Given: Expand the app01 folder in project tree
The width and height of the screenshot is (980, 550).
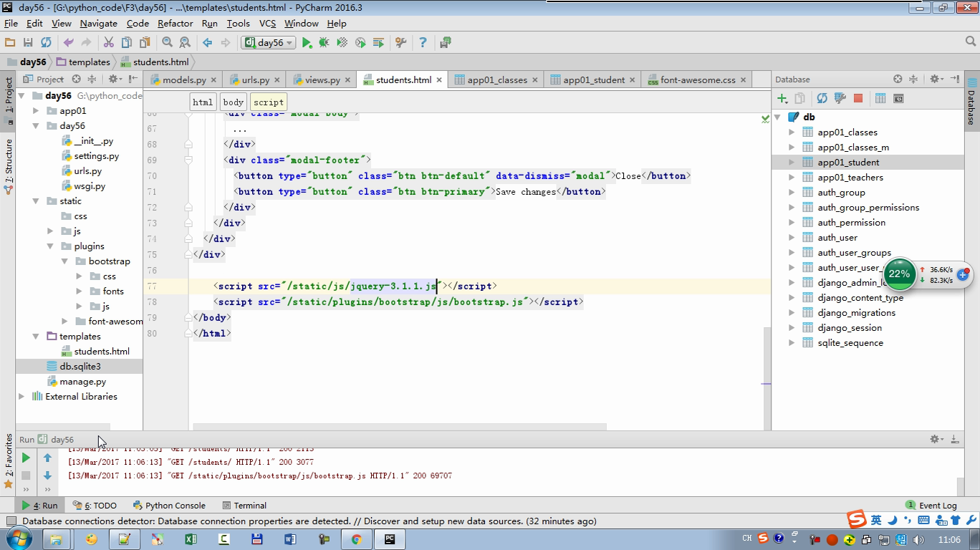Looking at the screenshot, I should (36, 111).
